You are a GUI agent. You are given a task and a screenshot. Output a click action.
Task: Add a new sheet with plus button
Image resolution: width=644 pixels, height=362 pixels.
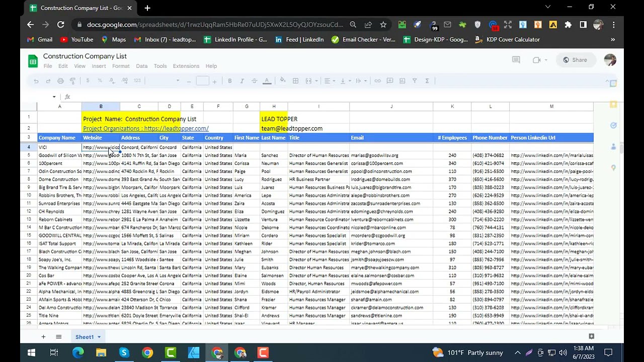point(43,337)
